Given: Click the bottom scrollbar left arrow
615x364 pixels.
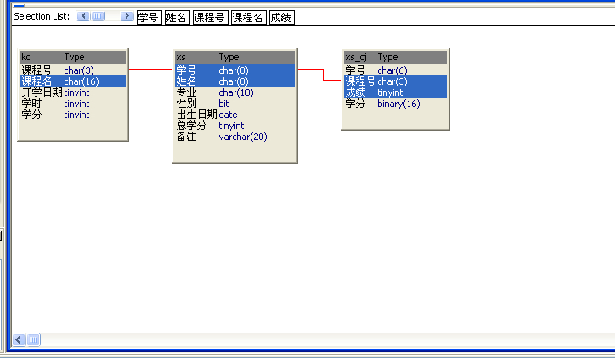Looking at the screenshot, I should coord(19,339).
